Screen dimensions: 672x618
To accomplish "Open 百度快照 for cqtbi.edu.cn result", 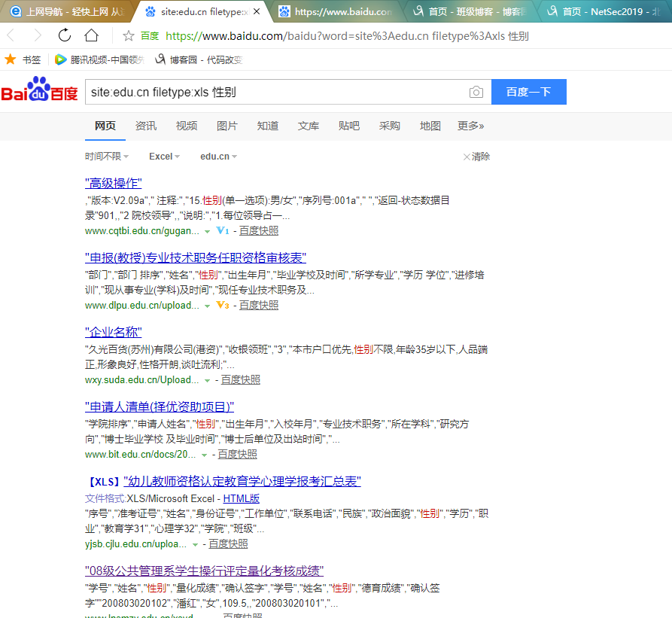I will click(259, 230).
